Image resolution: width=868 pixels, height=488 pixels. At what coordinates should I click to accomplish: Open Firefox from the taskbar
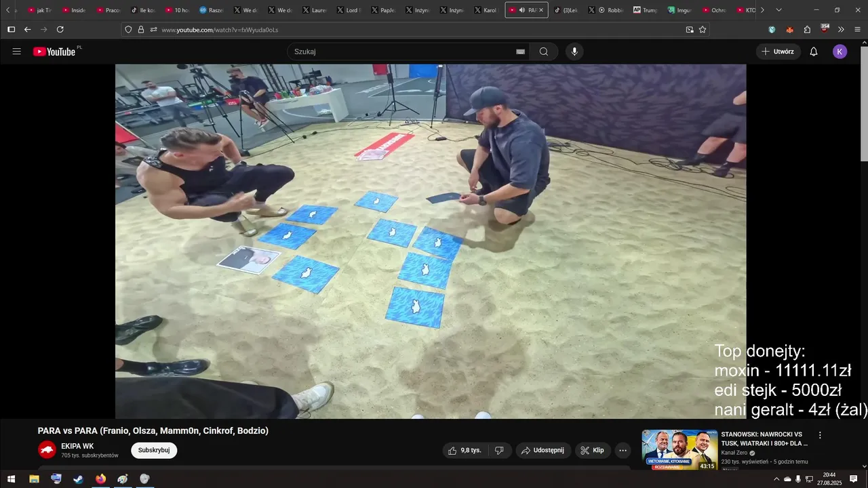[x=100, y=479]
